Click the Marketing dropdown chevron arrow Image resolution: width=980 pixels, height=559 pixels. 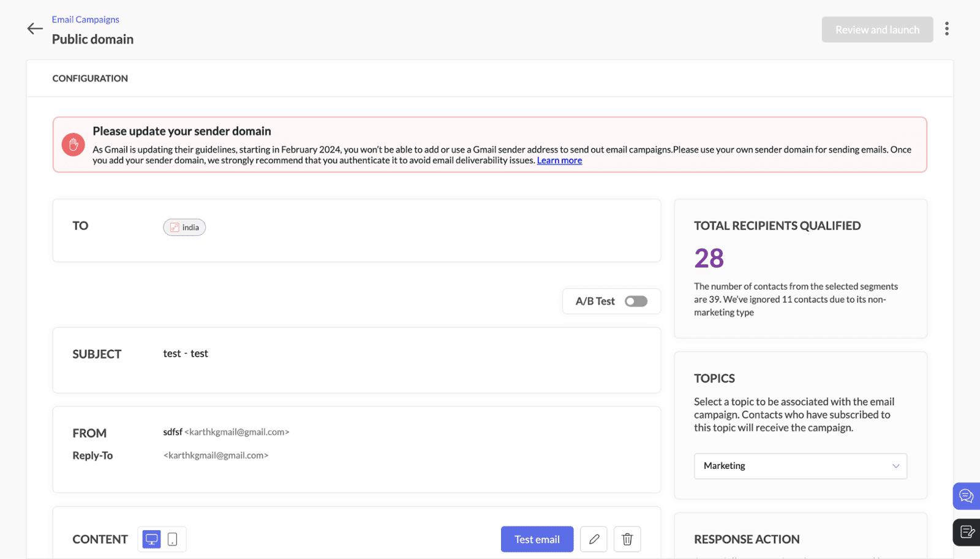[x=895, y=466]
